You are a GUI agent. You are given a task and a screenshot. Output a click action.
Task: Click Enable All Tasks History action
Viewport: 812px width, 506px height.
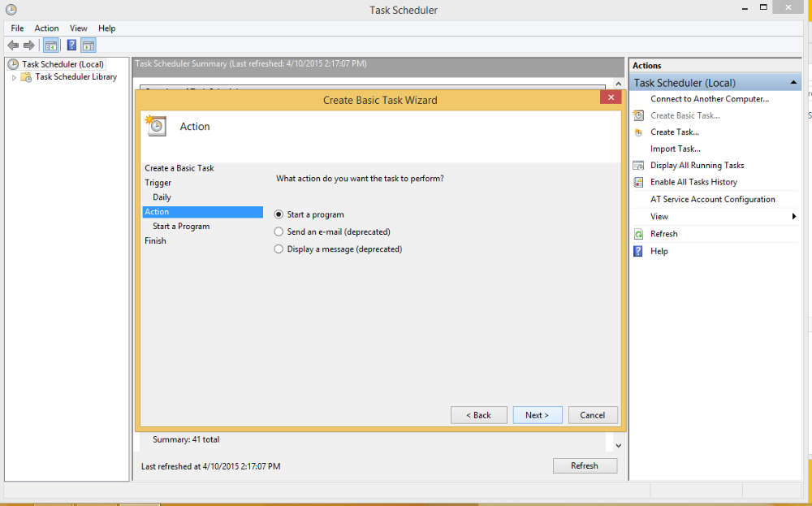(x=694, y=182)
